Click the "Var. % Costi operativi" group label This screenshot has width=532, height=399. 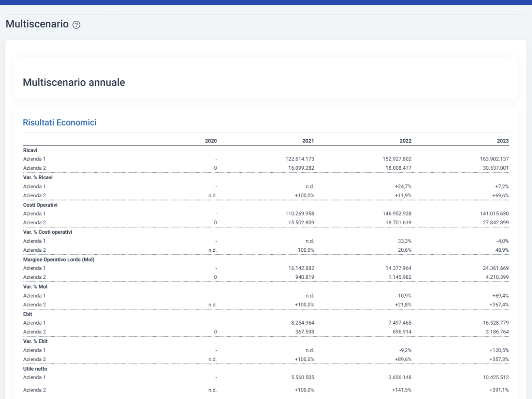click(x=47, y=232)
